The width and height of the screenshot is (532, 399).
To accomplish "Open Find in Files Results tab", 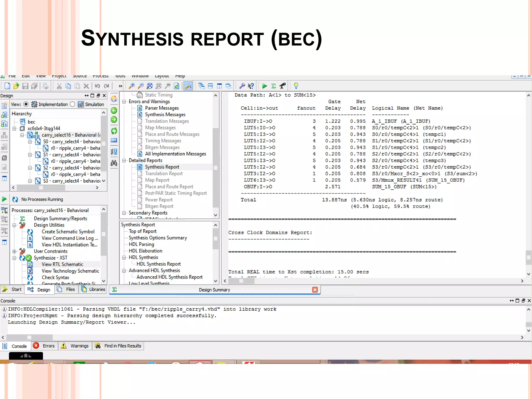I will click(118, 346).
